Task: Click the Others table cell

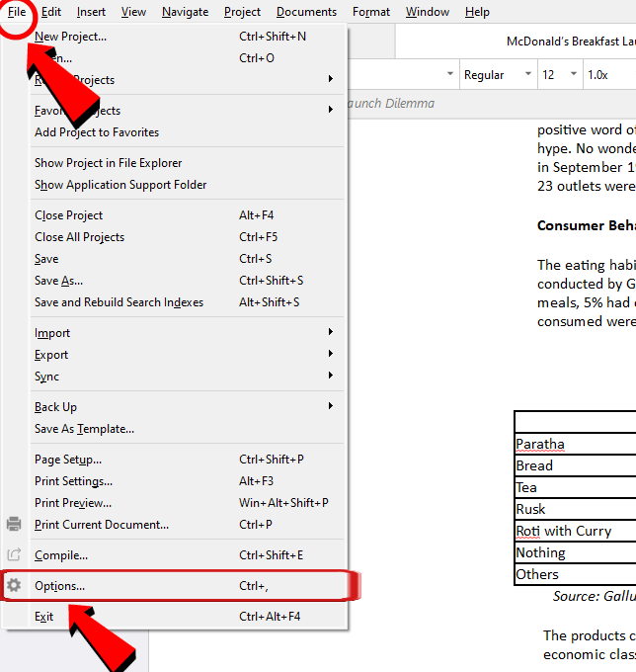Action: click(x=575, y=574)
